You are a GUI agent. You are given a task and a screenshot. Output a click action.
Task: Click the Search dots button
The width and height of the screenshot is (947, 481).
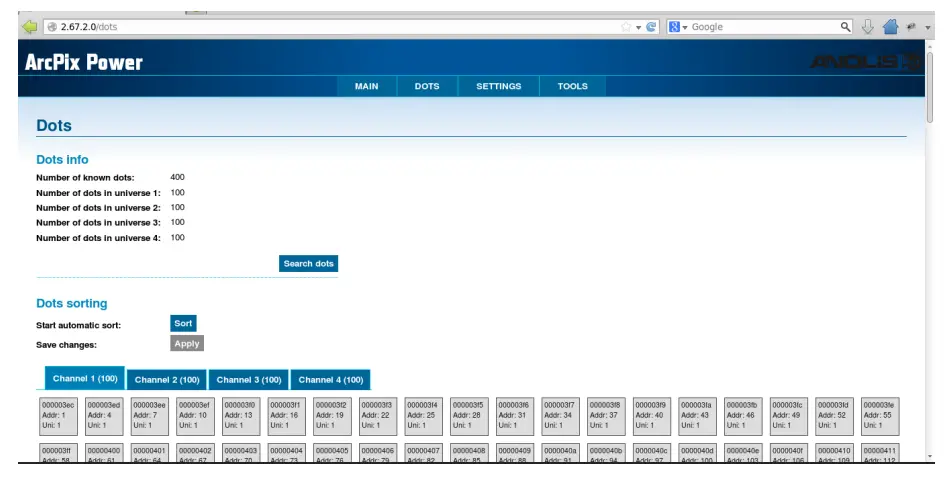309,263
